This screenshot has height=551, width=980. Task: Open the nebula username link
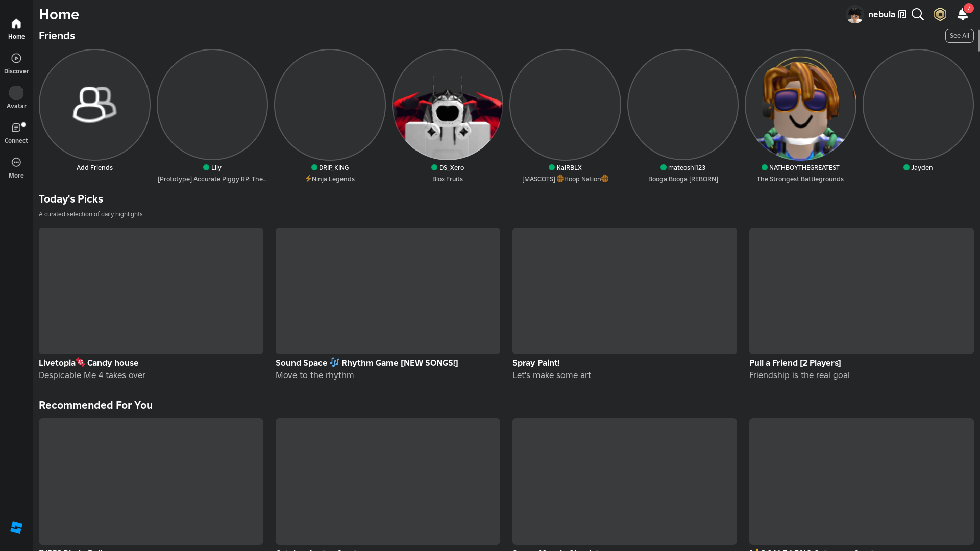tap(881, 14)
